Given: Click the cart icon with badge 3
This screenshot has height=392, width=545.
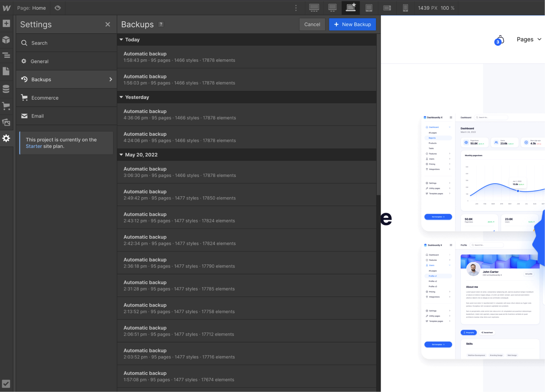Looking at the screenshot, I should [500, 40].
